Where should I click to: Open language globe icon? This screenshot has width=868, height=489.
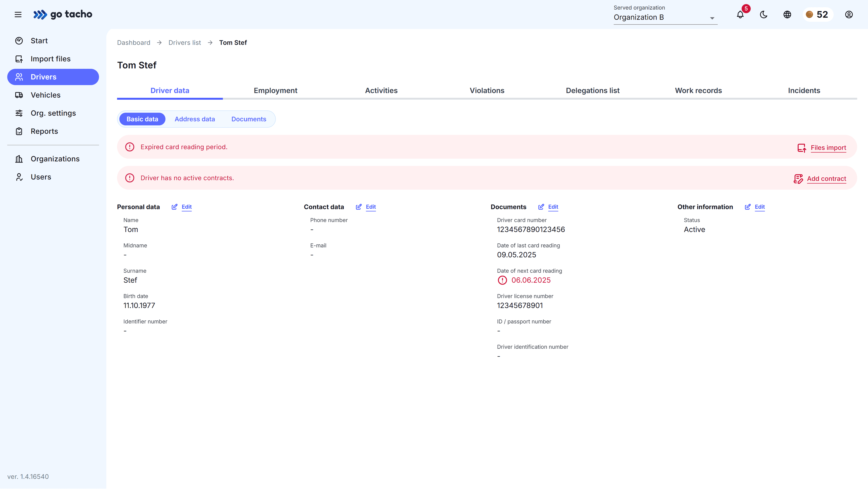787,14
